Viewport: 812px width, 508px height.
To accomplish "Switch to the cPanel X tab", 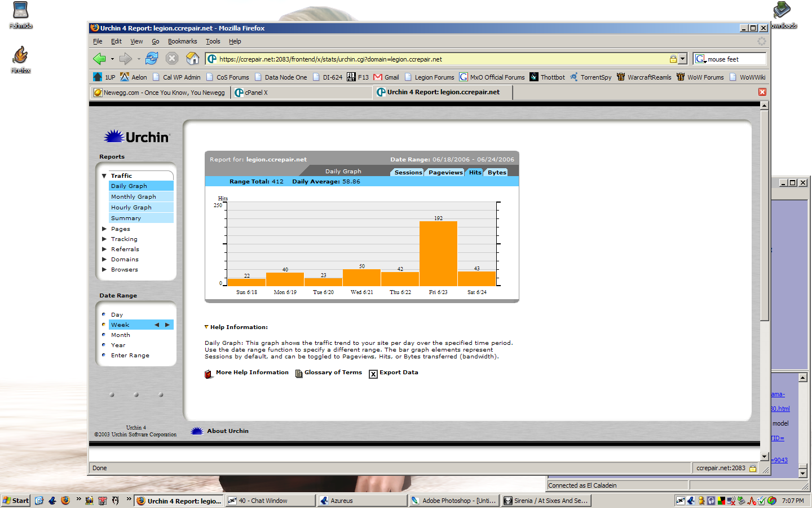I will pos(302,93).
